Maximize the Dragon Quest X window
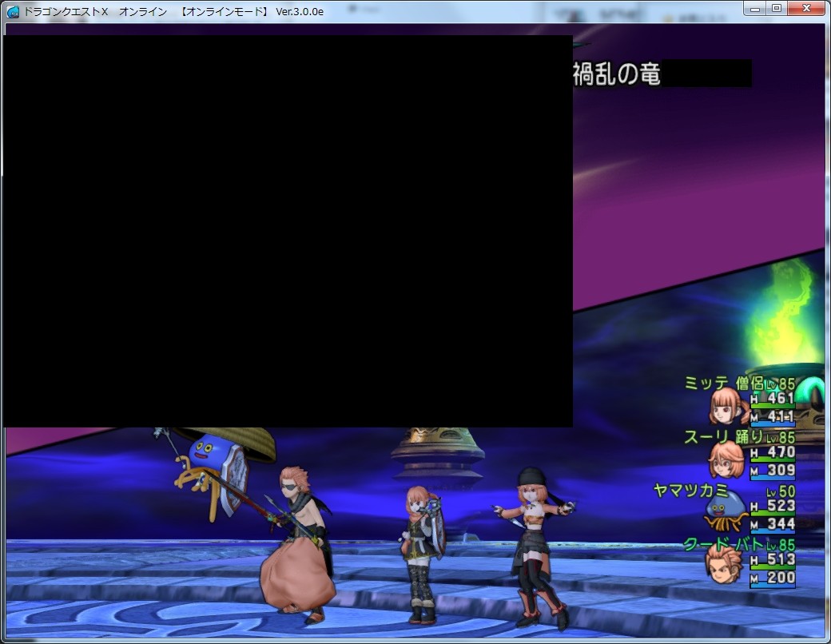Viewport: 831px width, 644px height. coord(777,9)
